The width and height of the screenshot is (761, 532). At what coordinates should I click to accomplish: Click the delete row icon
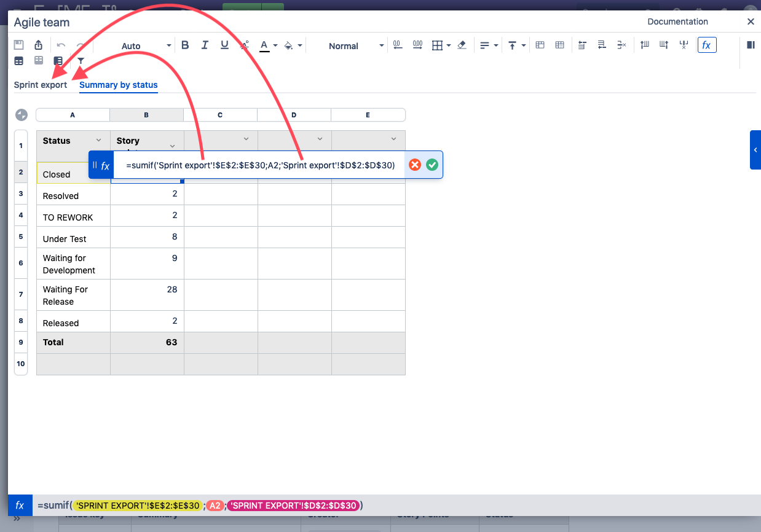pos(621,45)
